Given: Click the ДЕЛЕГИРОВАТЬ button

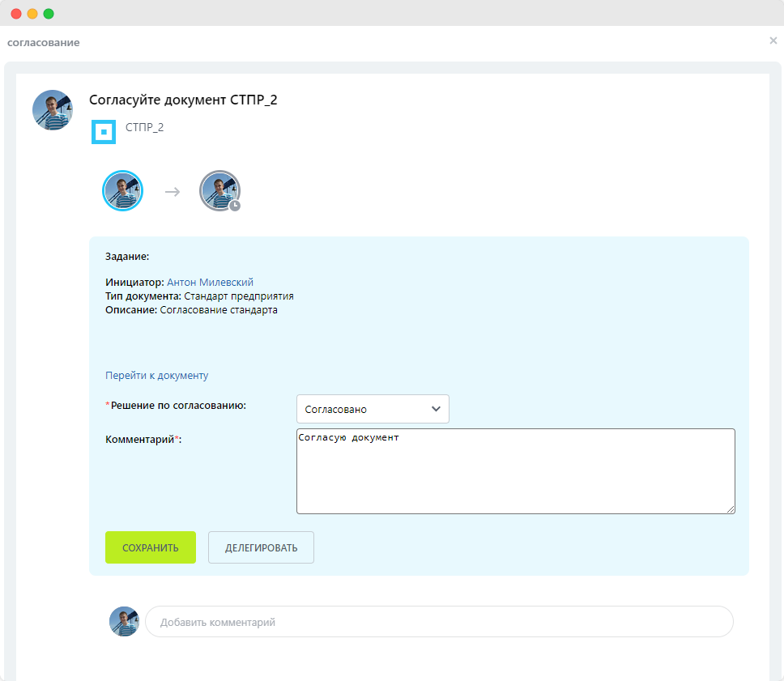Looking at the screenshot, I should pyautogui.click(x=261, y=547).
